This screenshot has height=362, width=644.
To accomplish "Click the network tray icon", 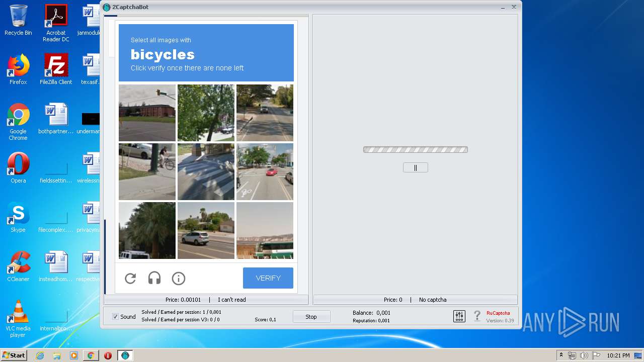I will tap(572, 355).
